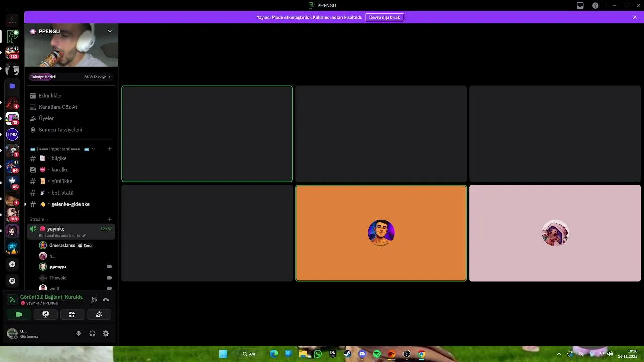
Task: Add a channel to the Stream category
Action: (110, 219)
